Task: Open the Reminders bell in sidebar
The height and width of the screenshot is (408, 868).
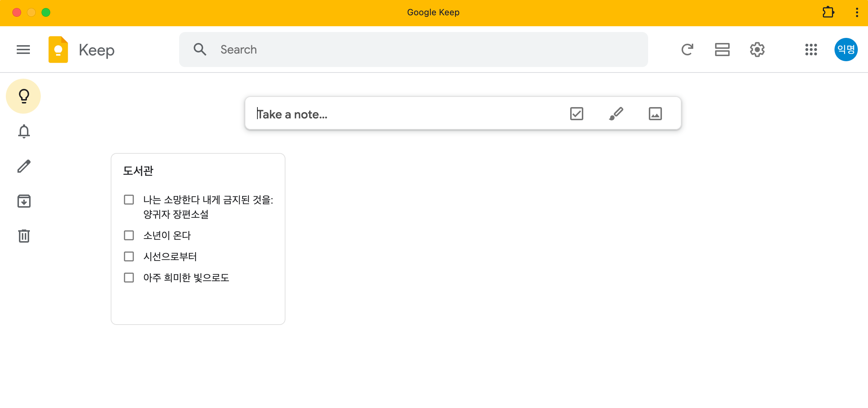Action: [24, 131]
